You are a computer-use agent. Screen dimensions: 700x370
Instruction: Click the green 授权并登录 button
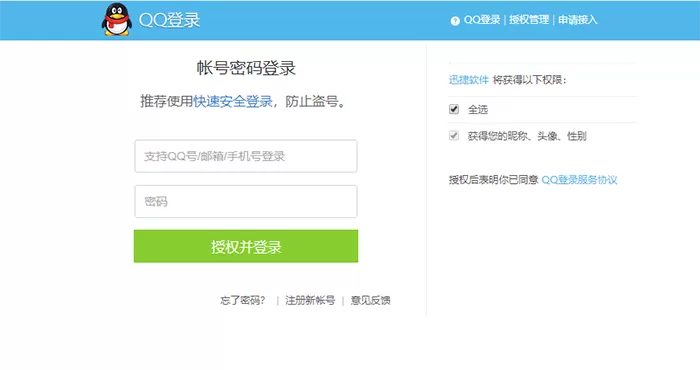246,246
